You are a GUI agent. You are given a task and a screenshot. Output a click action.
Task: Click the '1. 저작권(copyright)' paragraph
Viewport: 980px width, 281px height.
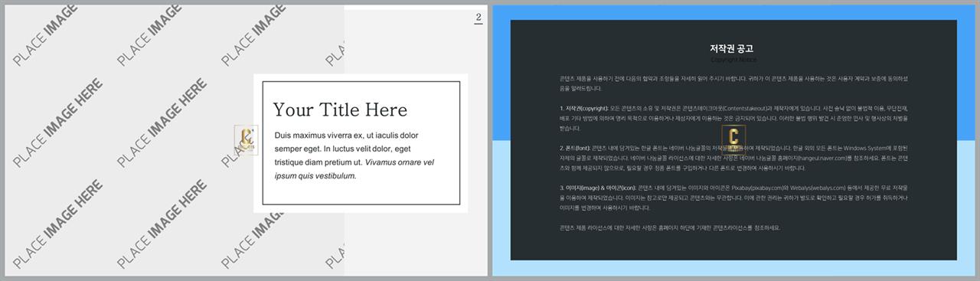click(x=733, y=118)
